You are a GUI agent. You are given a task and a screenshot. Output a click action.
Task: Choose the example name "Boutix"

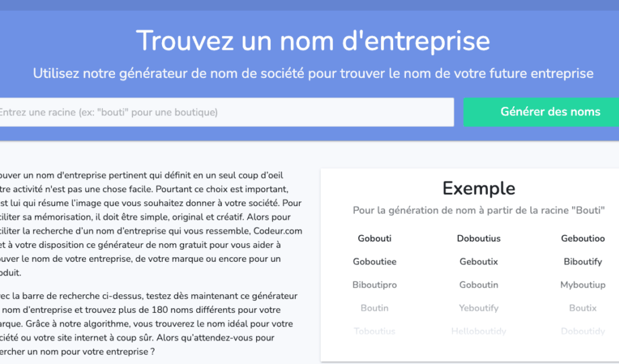pos(583,308)
